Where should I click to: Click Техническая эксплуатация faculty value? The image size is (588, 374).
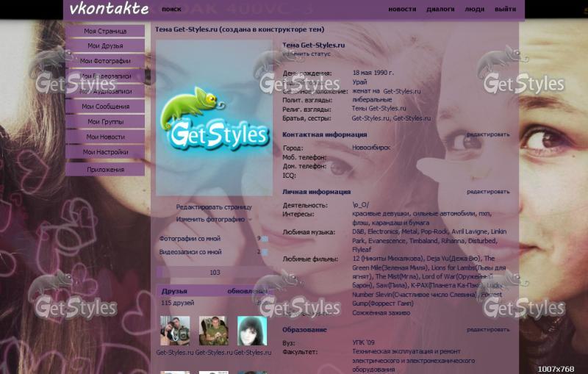[392, 351]
